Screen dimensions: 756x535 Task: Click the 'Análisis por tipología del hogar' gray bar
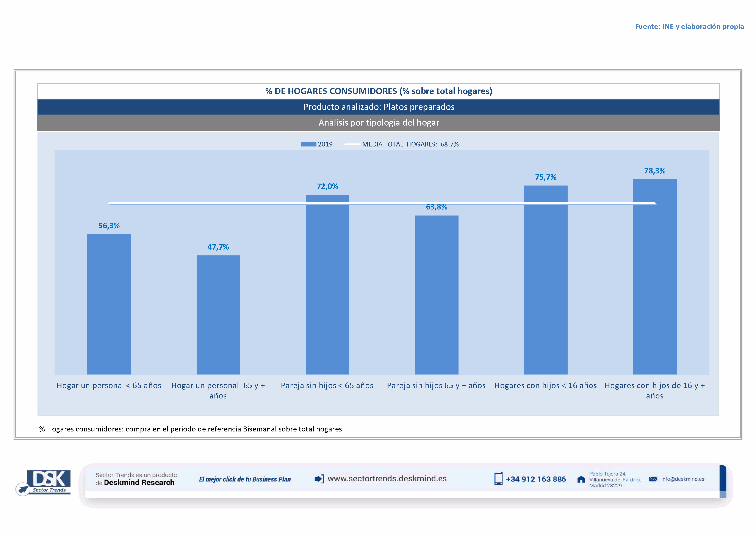[379, 123]
